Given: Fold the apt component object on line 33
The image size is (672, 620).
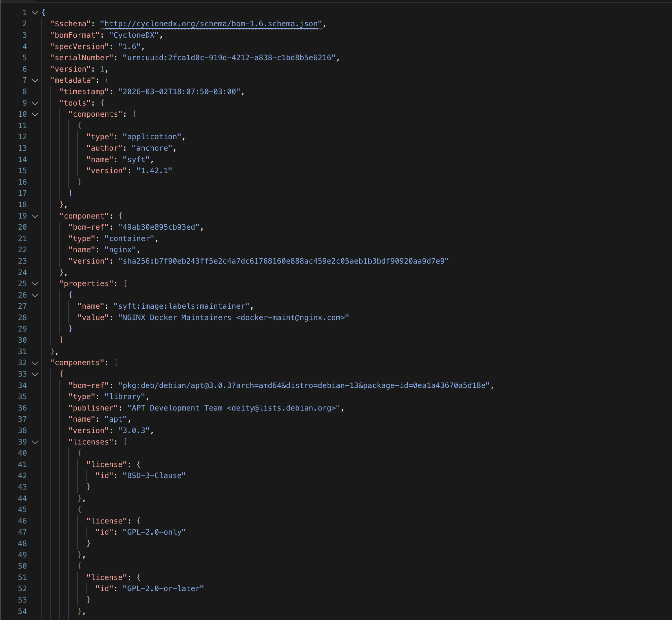Looking at the screenshot, I should 35,374.
